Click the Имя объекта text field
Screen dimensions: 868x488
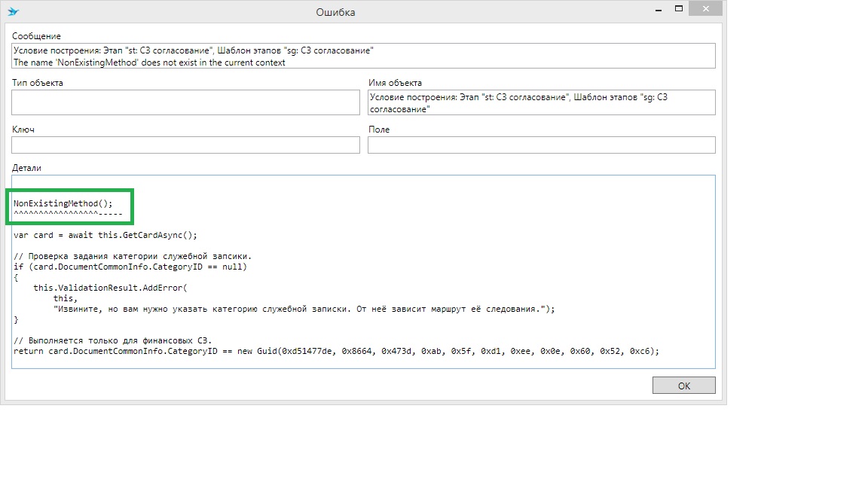tap(541, 102)
